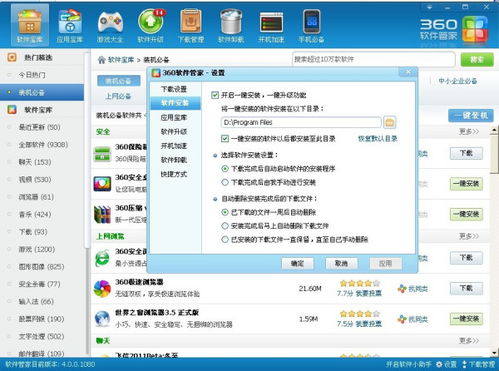Open the title bar dropdown menu arrow
The height and width of the screenshot is (371, 499).
pos(429,7)
